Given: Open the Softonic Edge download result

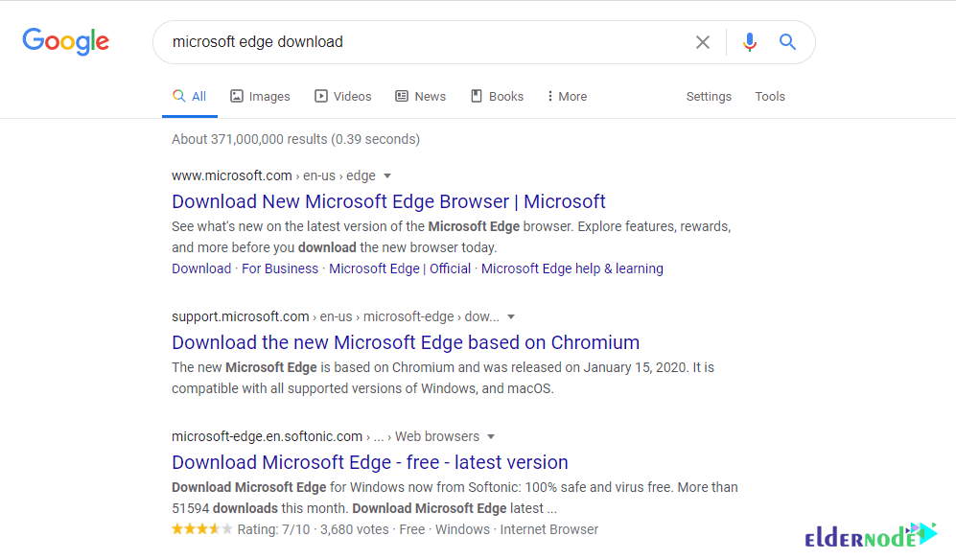Looking at the screenshot, I should pos(369,462).
